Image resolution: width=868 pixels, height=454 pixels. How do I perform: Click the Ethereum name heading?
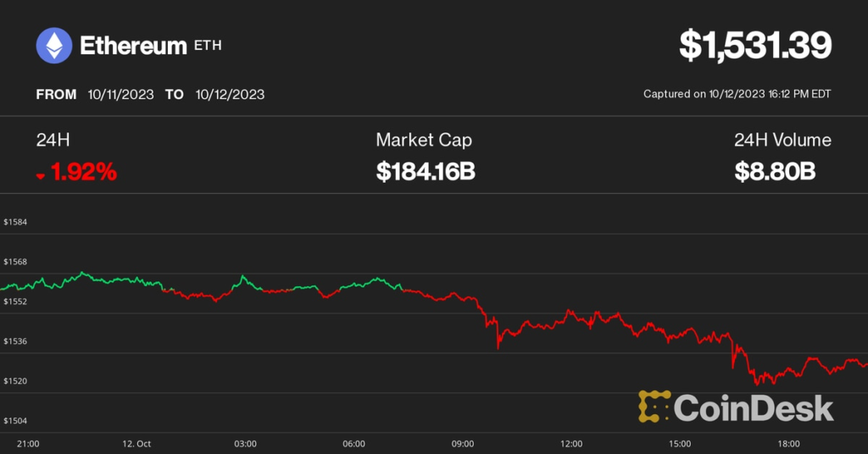click(x=132, y=46)
